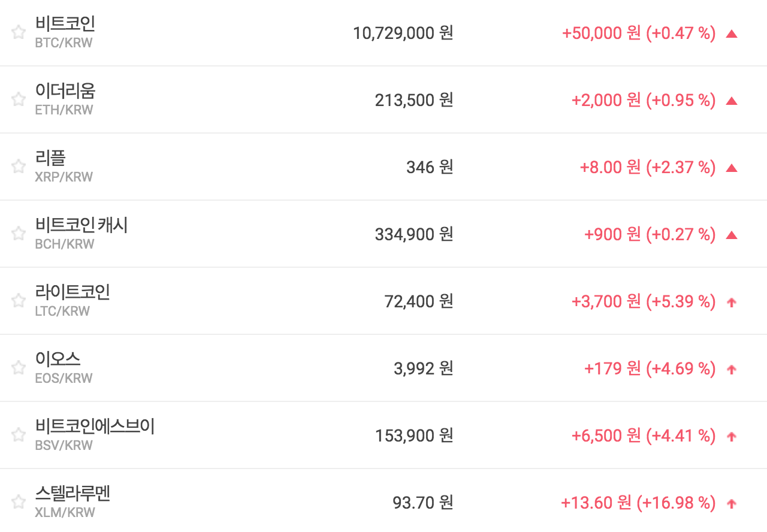Click the 334,900 원 price for 비트코인 캐시
The height and width of the screenshot is (532, 767).
click(413, 234)
